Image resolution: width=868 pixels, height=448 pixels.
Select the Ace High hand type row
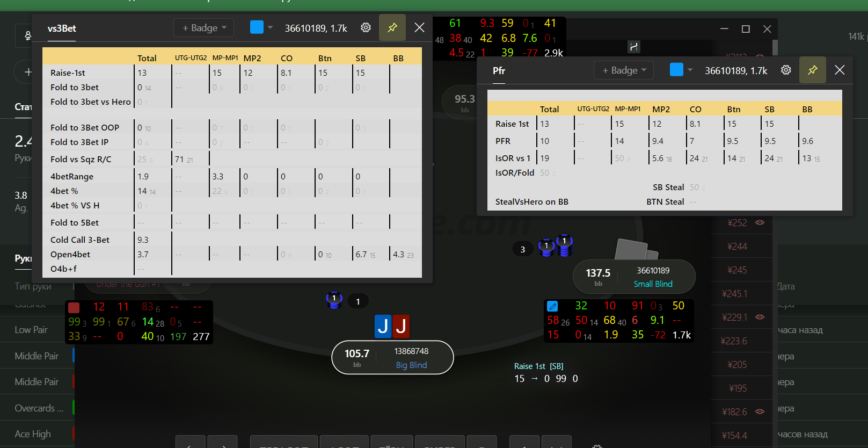38,434
